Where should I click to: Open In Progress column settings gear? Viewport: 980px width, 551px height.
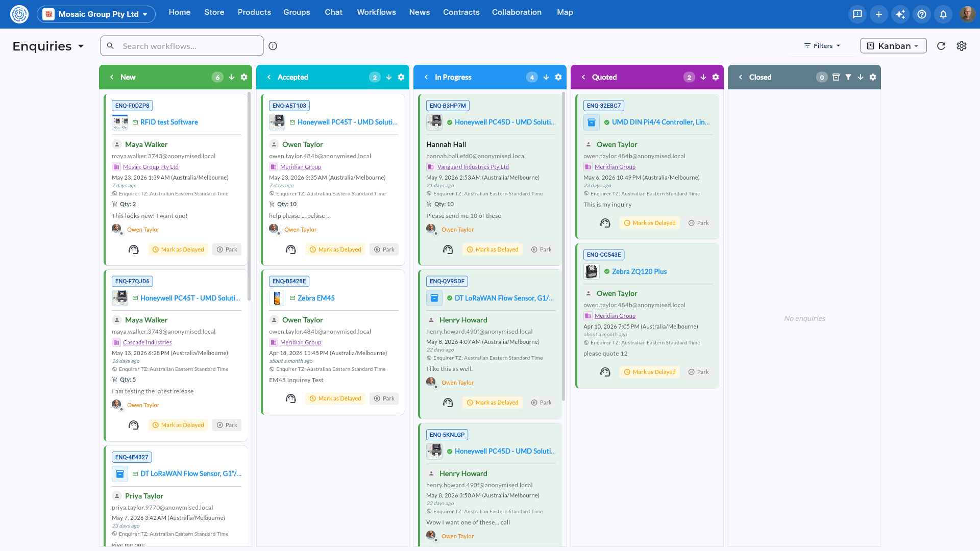[x=558, y=77]
